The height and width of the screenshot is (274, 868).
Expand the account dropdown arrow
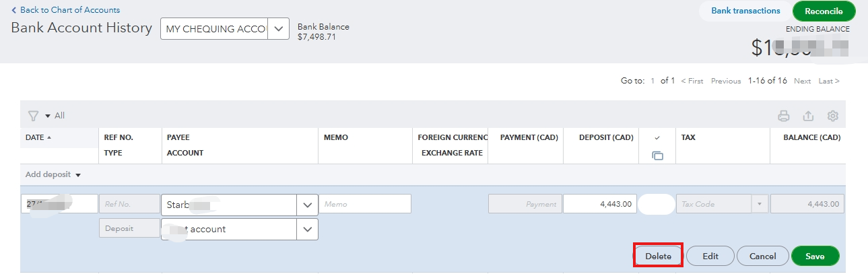(x=308, y=229)
